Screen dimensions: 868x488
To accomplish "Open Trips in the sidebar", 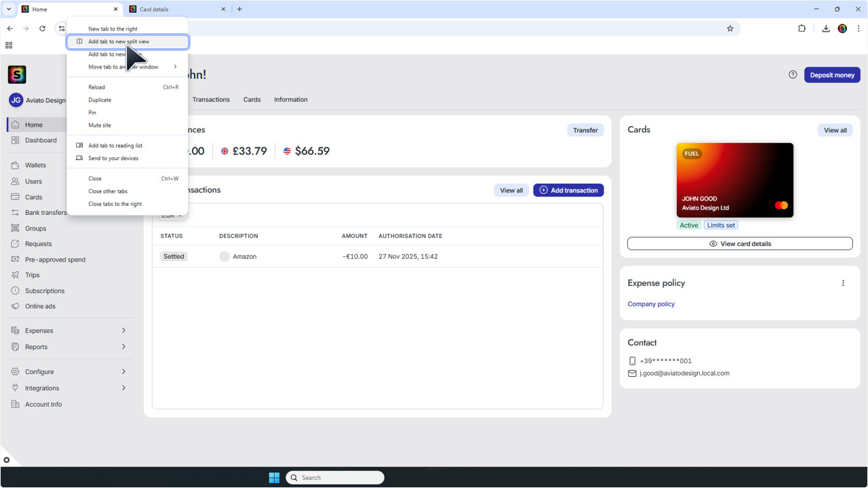I will pos(32,275).
